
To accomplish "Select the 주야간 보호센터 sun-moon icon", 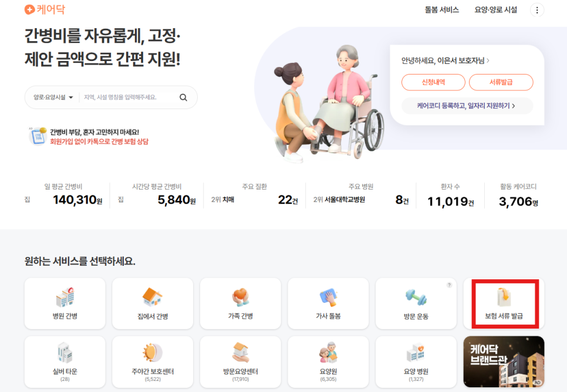I will pos(153,353).
